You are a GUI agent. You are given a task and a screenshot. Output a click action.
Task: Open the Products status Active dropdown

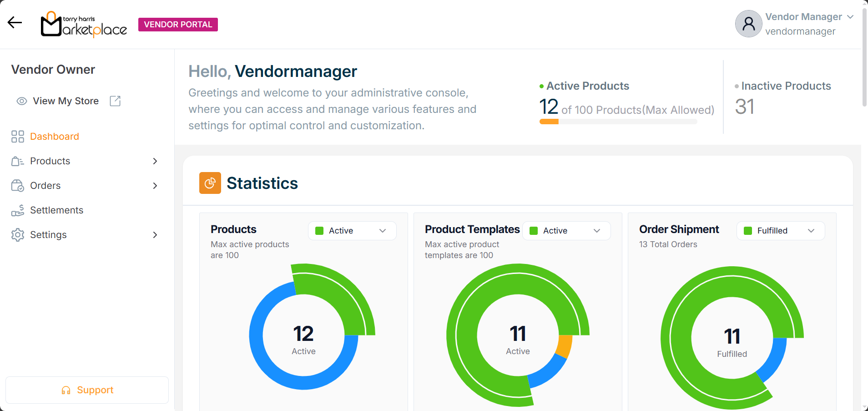pos(352,231)
